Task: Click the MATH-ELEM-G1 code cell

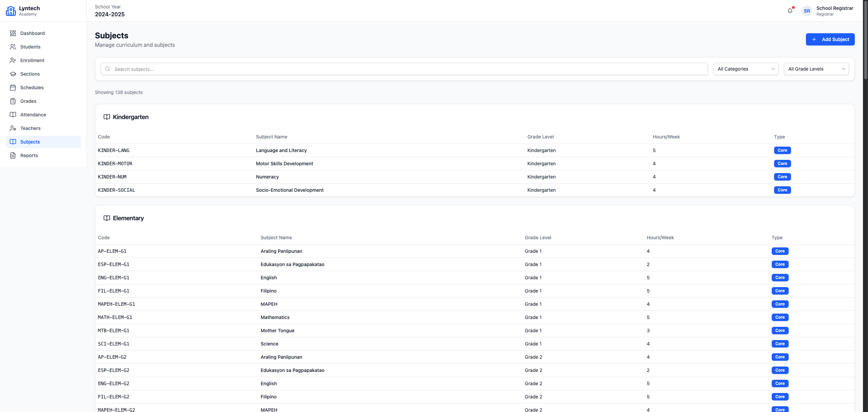Action: click(x=115, y=317)
